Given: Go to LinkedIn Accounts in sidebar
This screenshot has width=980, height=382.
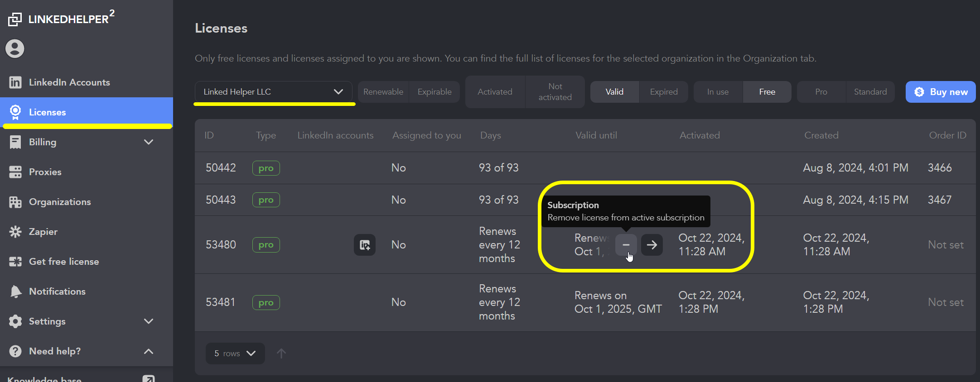Looking at the screenshot, I should tap(69, 82).
